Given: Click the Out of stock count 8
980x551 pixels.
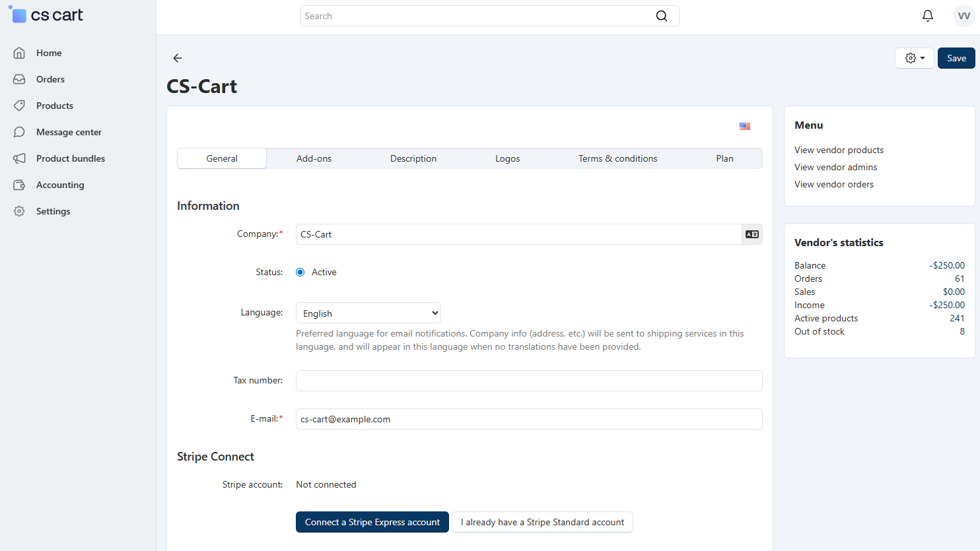Looking at the screenshot, I should point(962,331).
